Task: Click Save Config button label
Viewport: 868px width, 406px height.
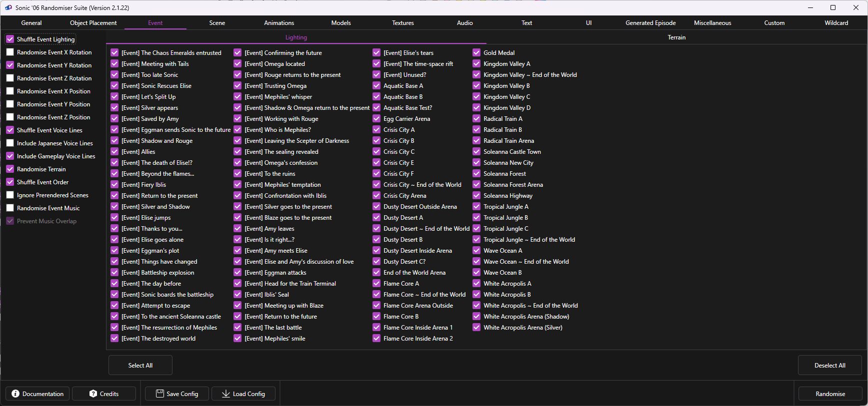Action: pyautogui.click(x=182, y=394)
